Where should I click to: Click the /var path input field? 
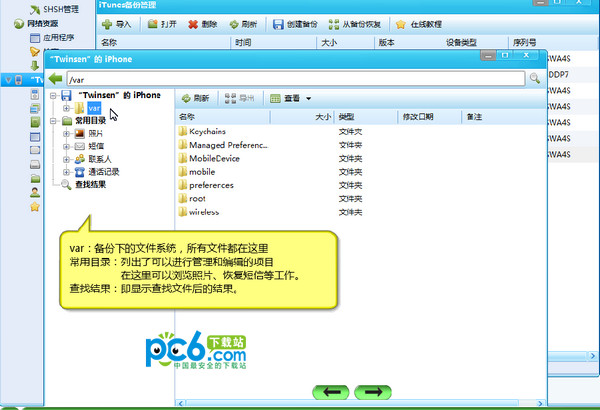pyautogui.click(x=296, y=79)
